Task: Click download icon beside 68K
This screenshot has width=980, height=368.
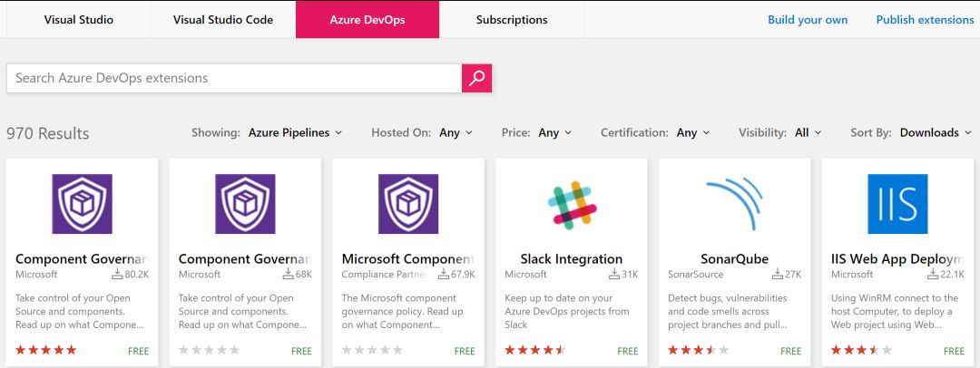Action: [289, 274]
